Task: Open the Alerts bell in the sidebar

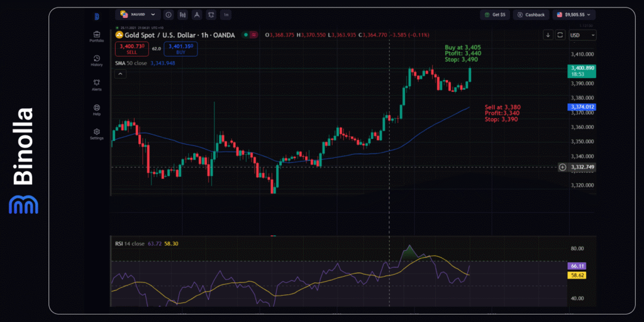Action: (96, 84)
